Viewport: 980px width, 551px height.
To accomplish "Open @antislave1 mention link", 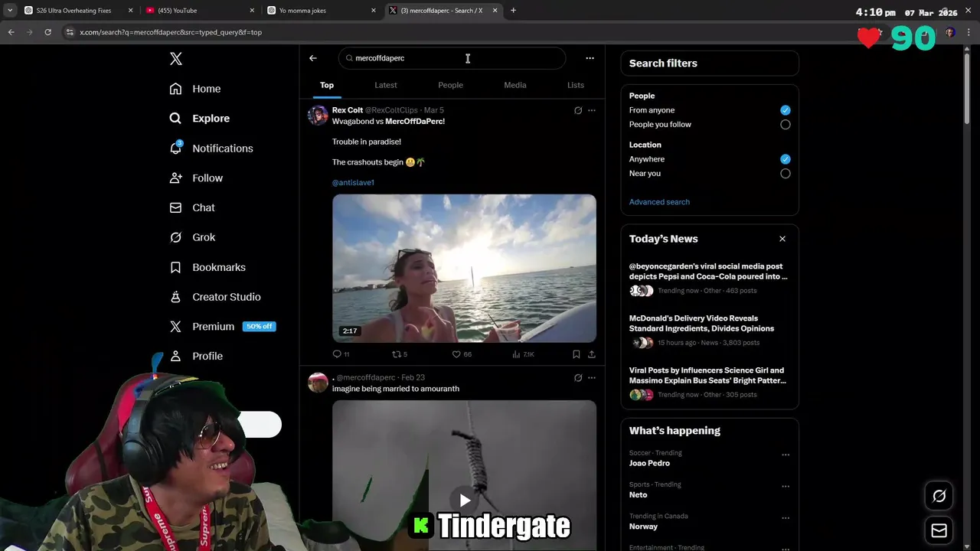I will pos(353,183).
